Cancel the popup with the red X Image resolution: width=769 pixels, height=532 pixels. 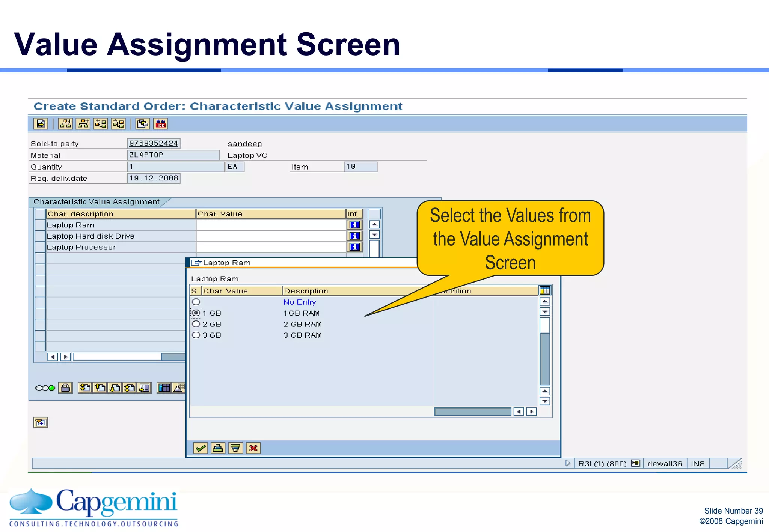[x=253, y=448]
